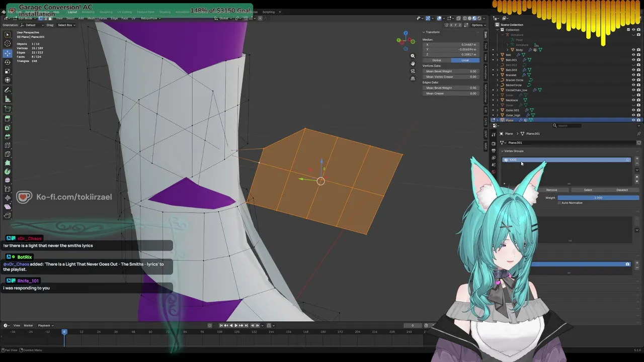Screen dimensions: 644x362
Task: Select the Measure tool
Action: (8, 99)
